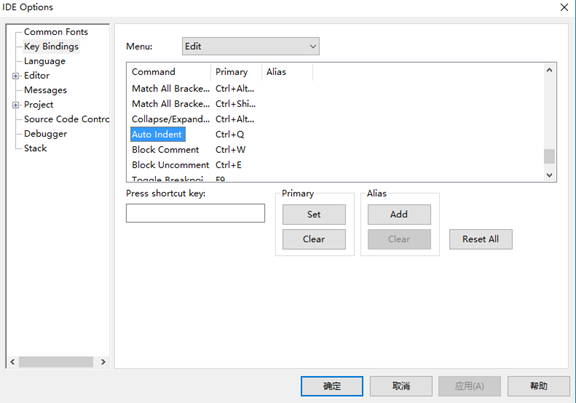This screenshot has width=576, height=403.
Task: Select Collapse/Expand command row
Action: coord(336,119)
